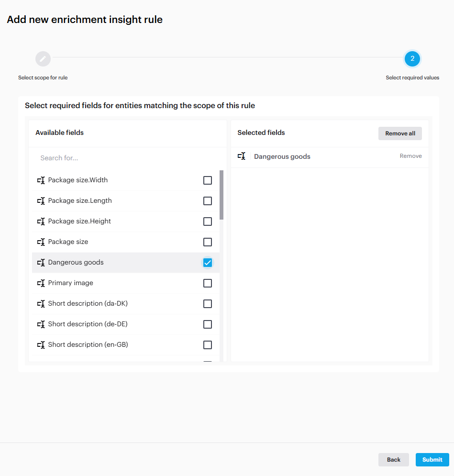Click field icon beside Short description (en-GB)
Image resolution: width=454 pixels, height=476 pixels.
tap(41, 345)
